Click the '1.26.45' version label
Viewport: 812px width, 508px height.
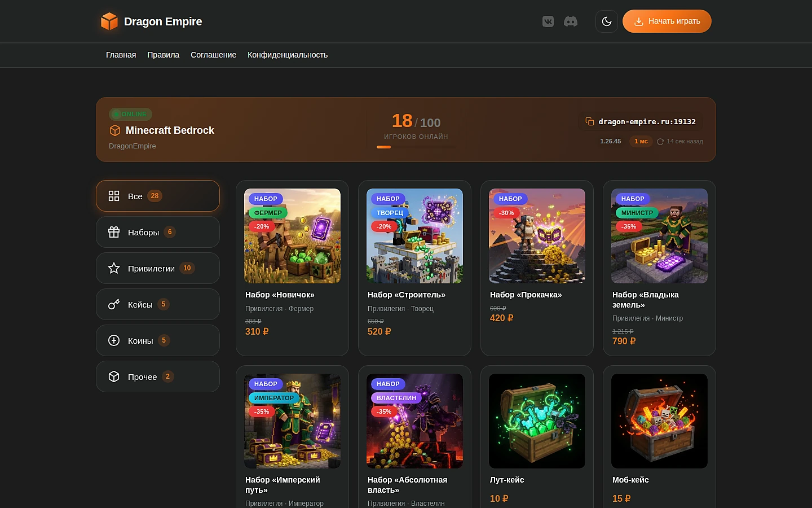coord(611,142)
